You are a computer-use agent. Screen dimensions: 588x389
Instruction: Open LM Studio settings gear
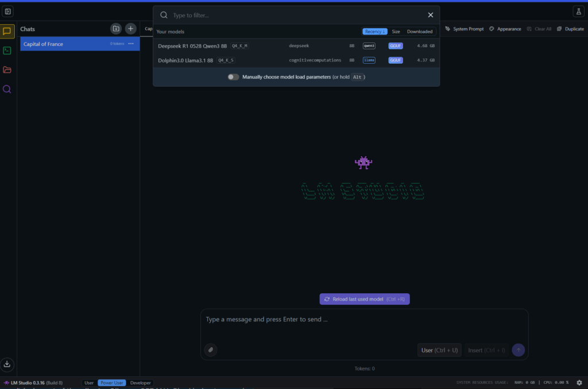(579, 382)
